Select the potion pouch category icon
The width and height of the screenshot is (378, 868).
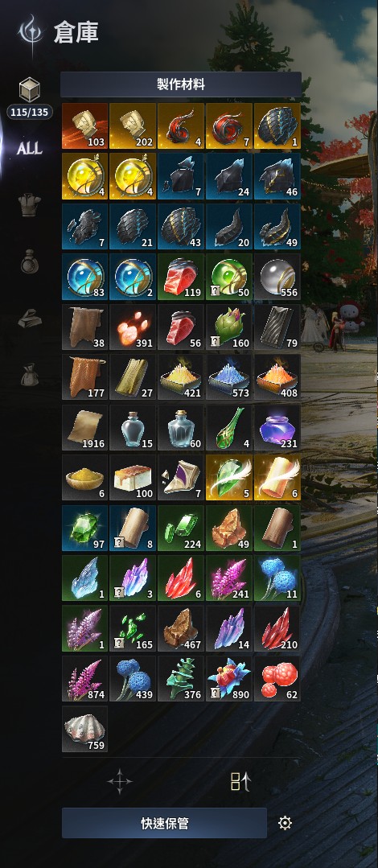[29, 261]
